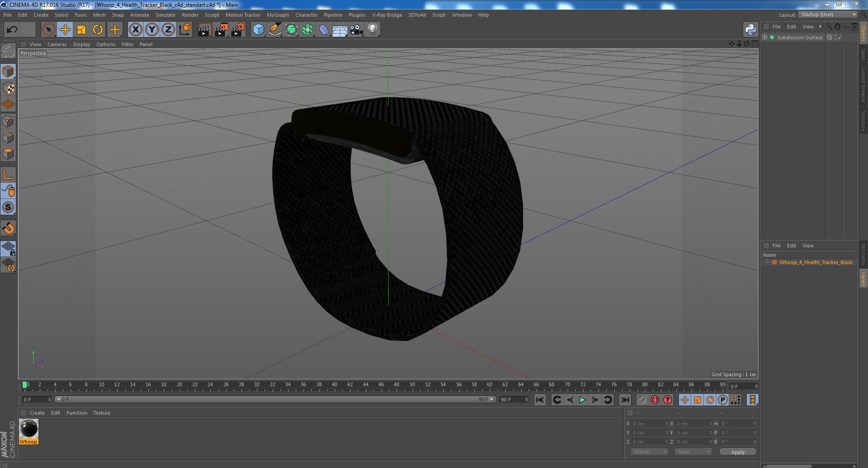The height and width of the screenshot is (468, 868).
Task: Open the Objects side tab
Action: point(863,33)
